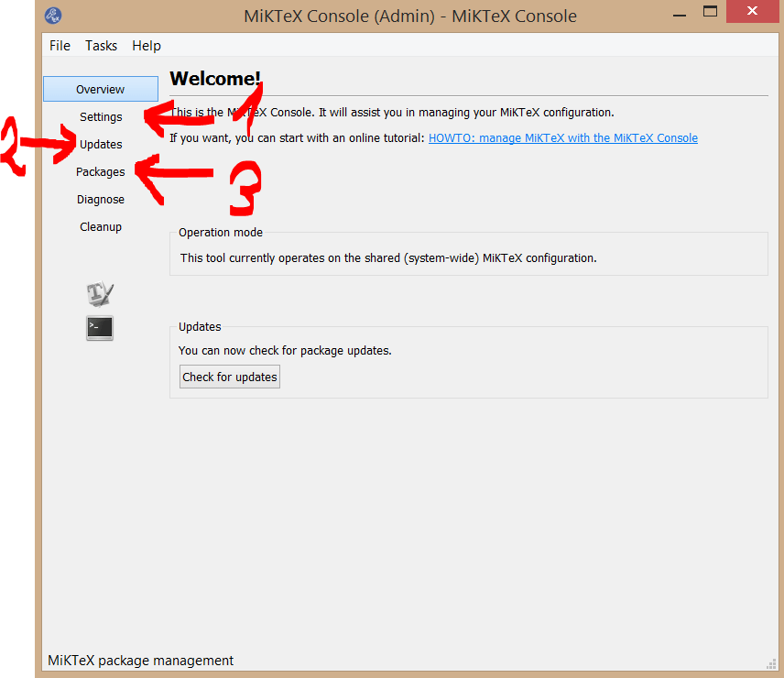This screenshot has width=784, height=678.
Task: Click the MiKTeX Console title bar icon
Action: (53, 16)
